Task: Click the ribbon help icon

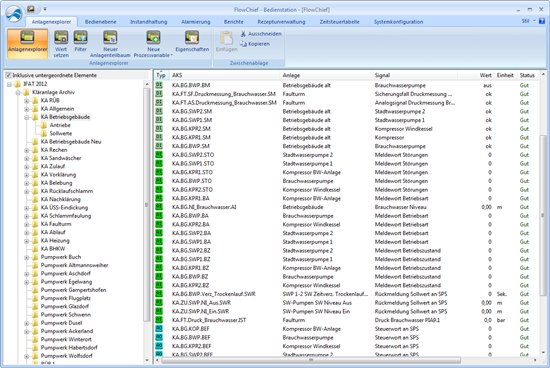Action: (542, 21)
